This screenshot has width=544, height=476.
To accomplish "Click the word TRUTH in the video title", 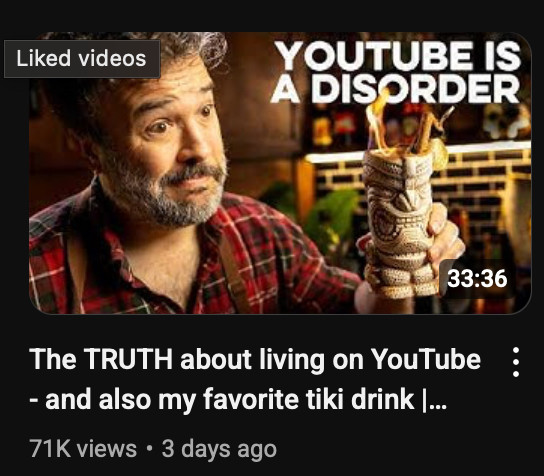I will pos(128,359).
